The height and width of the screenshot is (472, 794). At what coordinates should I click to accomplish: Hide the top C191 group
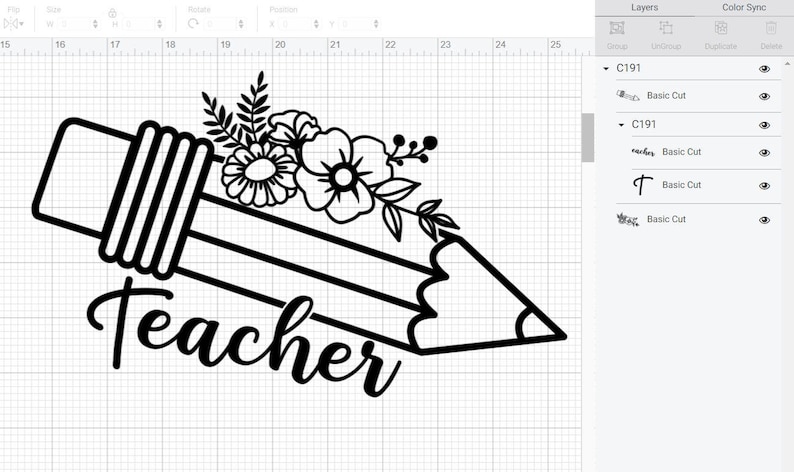(x=764, y=69)
